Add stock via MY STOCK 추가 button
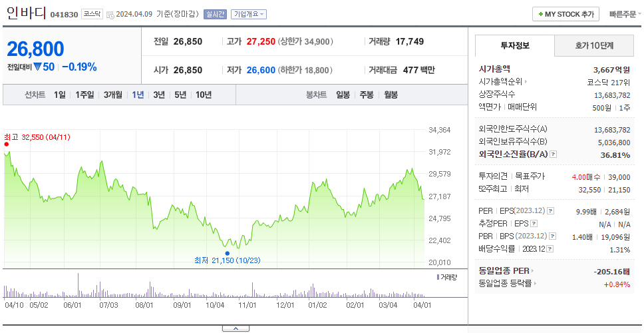 tap(565, 14)
